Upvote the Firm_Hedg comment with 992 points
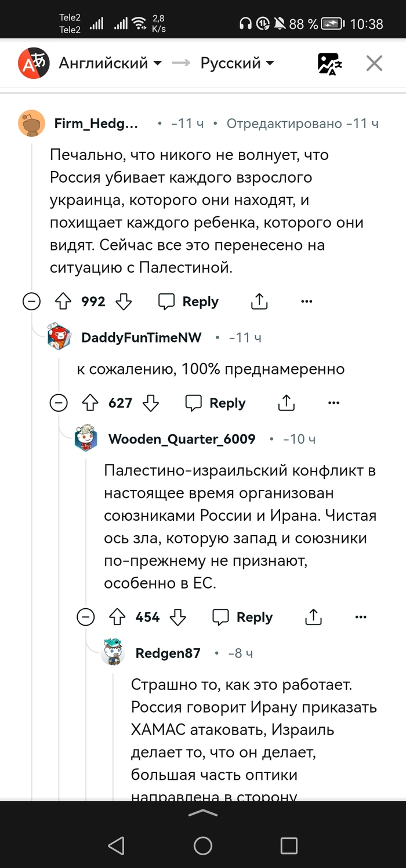The height and width of the screenshot is (868, 406). coord(63,302)
